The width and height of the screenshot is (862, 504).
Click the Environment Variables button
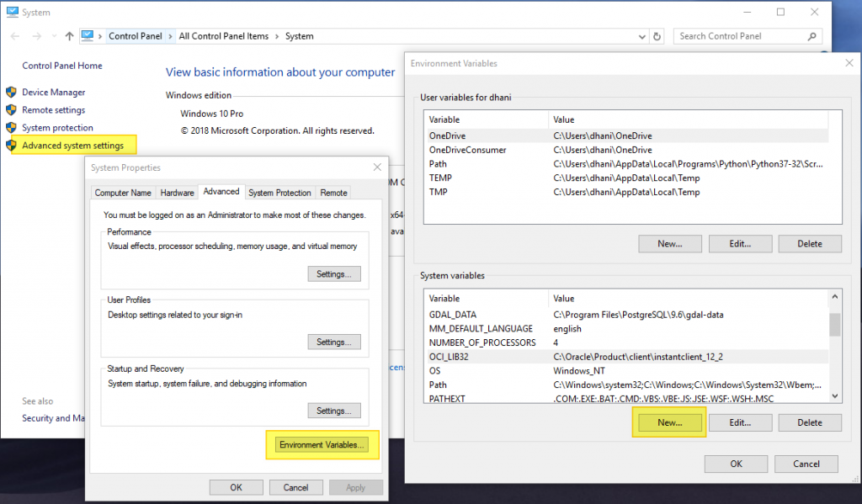322,445
